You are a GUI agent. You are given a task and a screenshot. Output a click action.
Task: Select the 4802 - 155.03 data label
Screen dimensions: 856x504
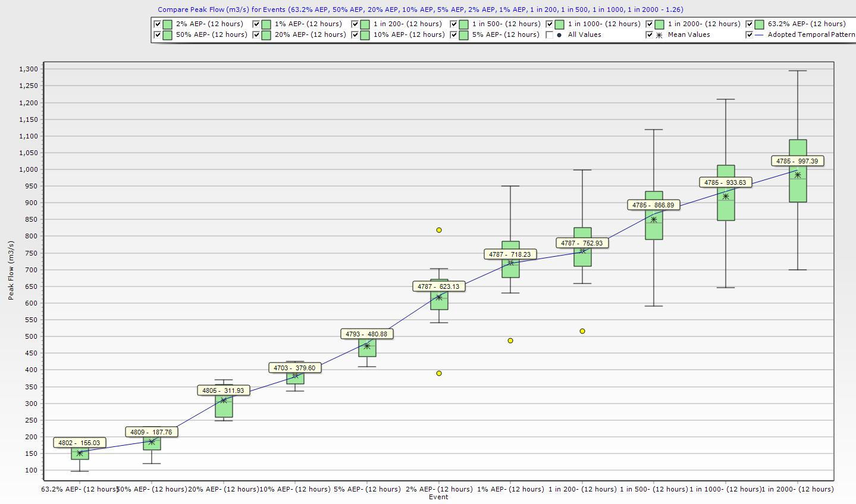[79, 443]
